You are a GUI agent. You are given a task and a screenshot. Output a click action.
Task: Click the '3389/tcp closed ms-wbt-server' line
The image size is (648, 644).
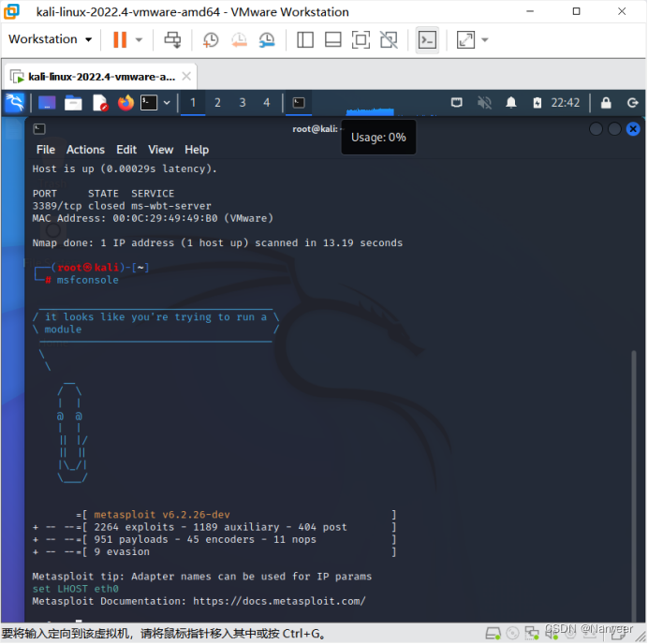tap(122, 206)
